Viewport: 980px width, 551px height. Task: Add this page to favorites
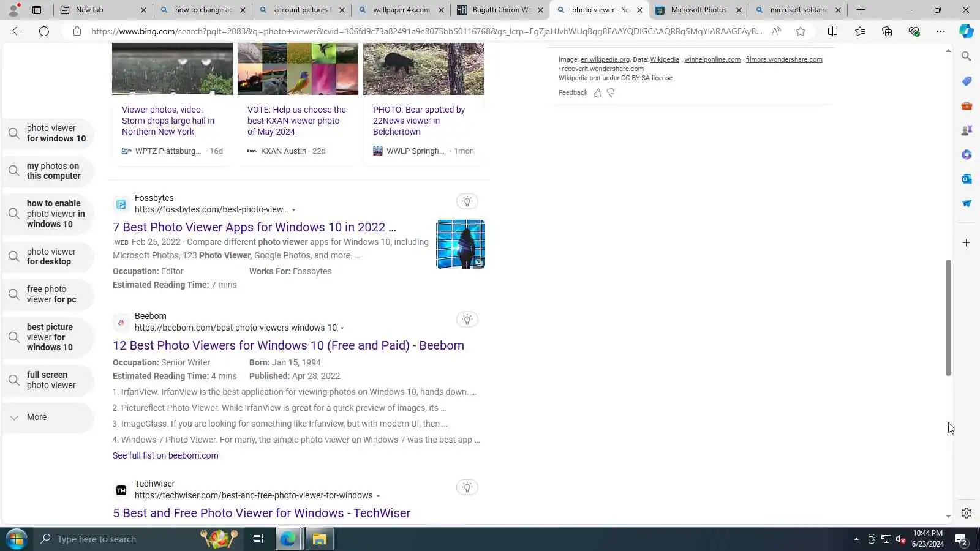click(801, 31)
